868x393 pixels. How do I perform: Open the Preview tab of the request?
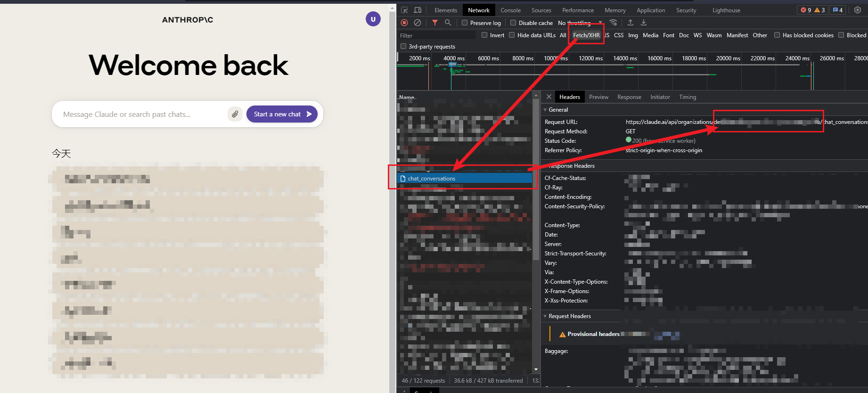[598, 97]
